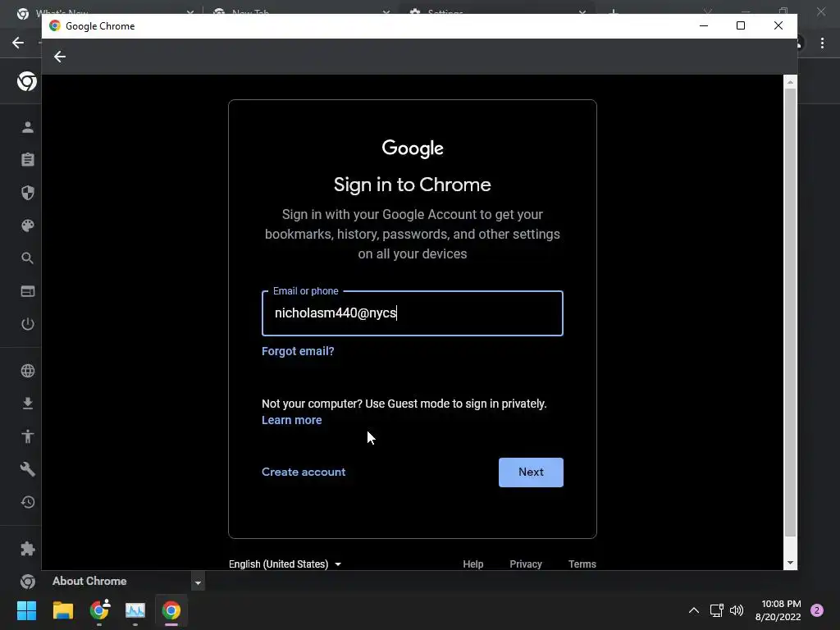Open File Explorer from taskbar
Viewport: 840px width, 630px height.
coord(62,610)
